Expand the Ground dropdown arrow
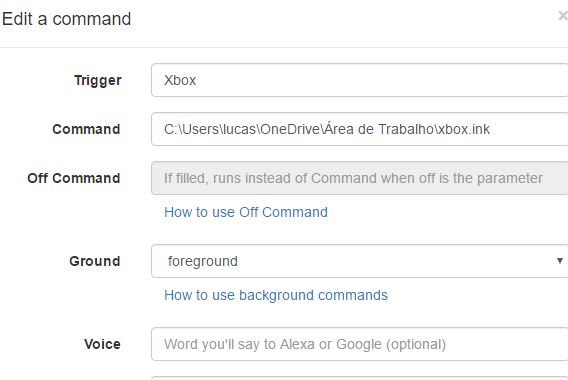This screenshot has width=568, height=380. (x=560, y=261)
